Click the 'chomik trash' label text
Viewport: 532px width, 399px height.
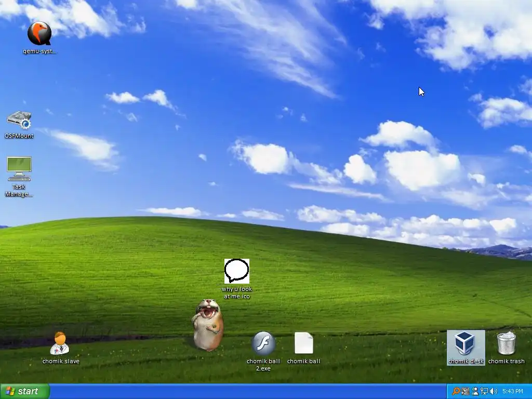[506, 361]
